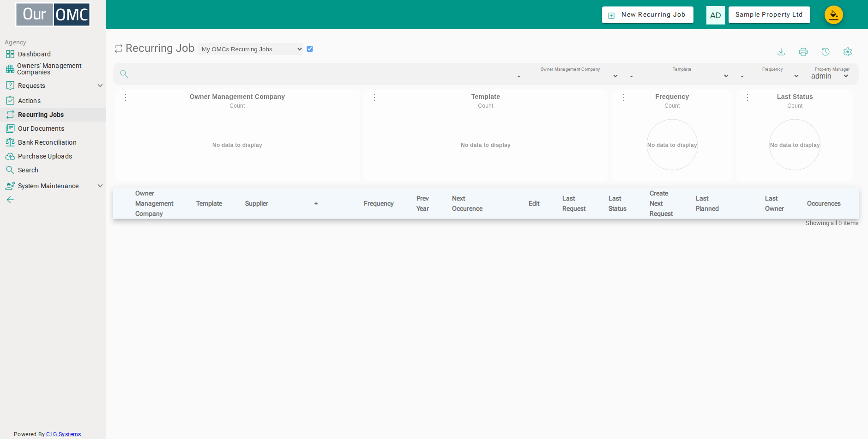Sort by Template column header in table

[x=209, y=203]
